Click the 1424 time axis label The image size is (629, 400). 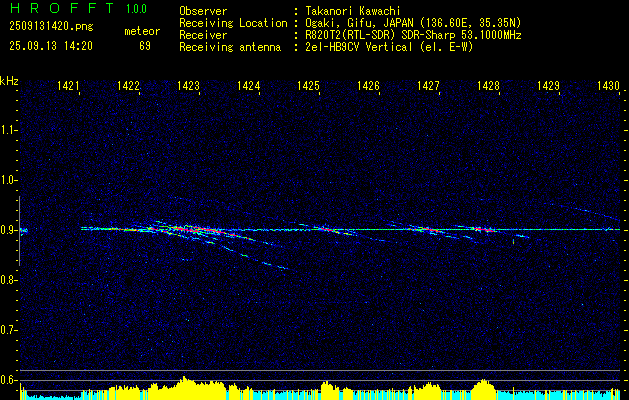(248, 85)
